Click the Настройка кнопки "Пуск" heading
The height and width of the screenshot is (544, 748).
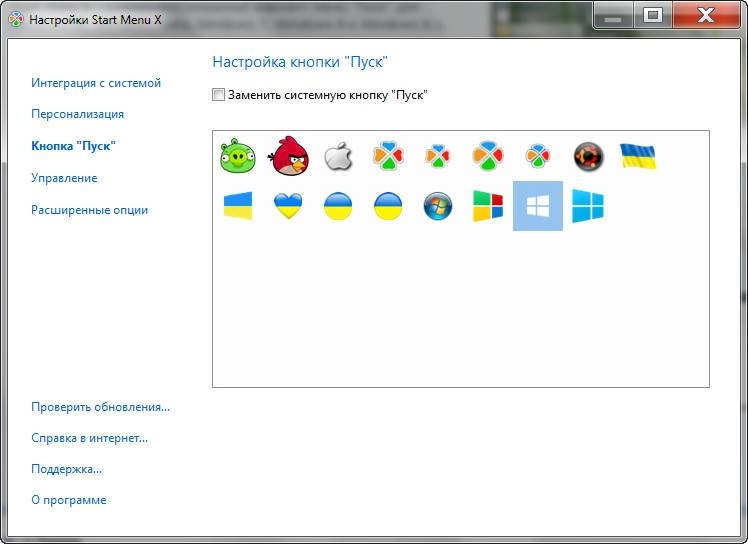[x=300, y=62]
